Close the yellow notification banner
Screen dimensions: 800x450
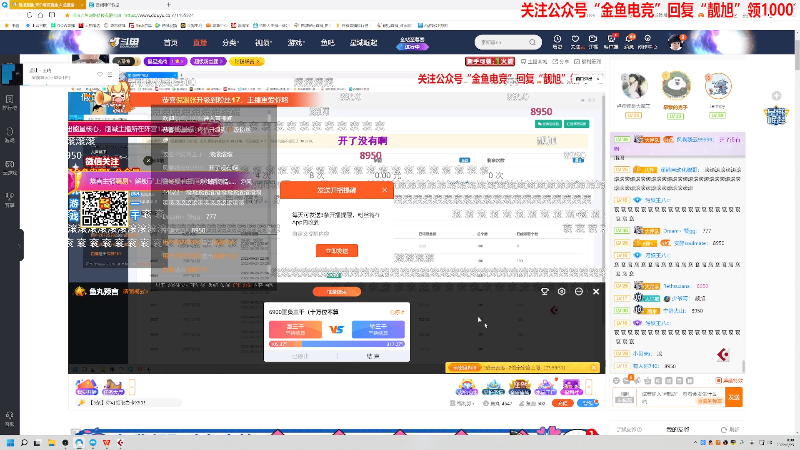pyautogui.click(x=594, y=367)
